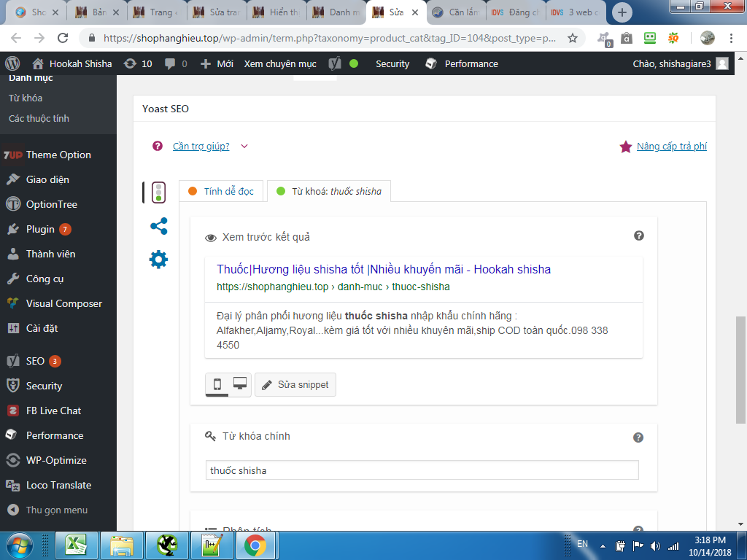Go to Các thuộc tính submenu
This screenshot has height=560, width=747.
pyautogui.click(x=39, y=119)
